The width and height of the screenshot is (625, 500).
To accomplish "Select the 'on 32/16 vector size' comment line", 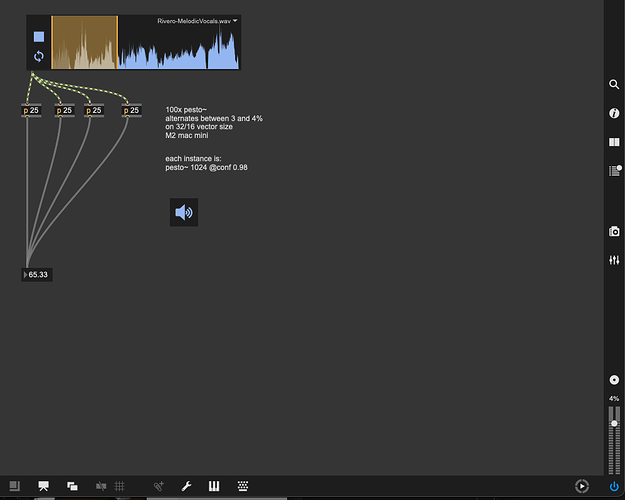I will pyautogui.click(x=199, y=127).
